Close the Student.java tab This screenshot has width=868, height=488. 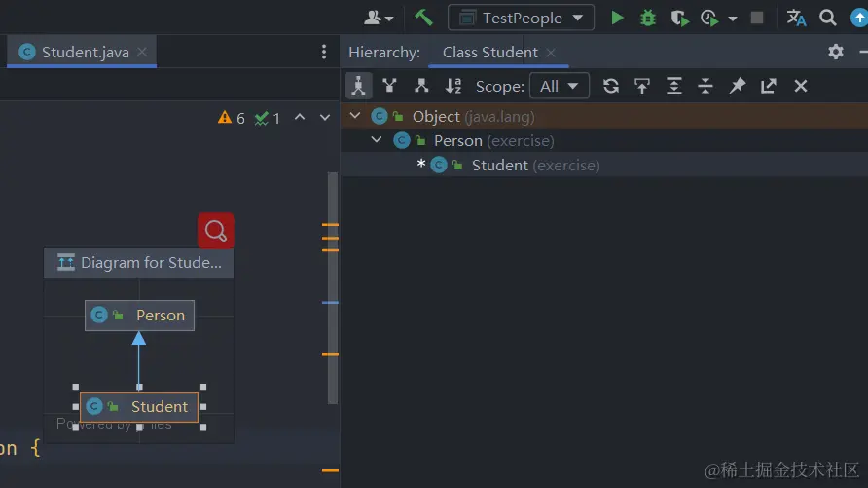142,52
